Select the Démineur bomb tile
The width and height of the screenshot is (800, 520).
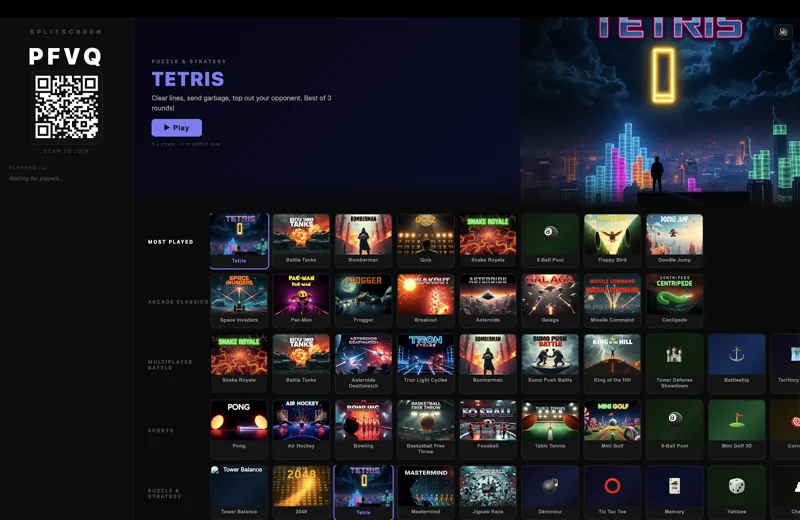coord(550,492)
